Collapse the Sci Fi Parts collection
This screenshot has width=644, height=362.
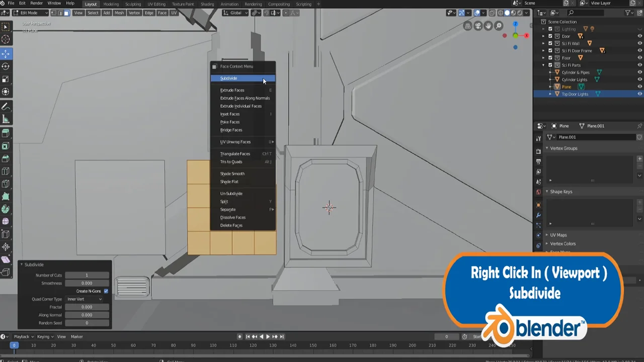[544, 65]
